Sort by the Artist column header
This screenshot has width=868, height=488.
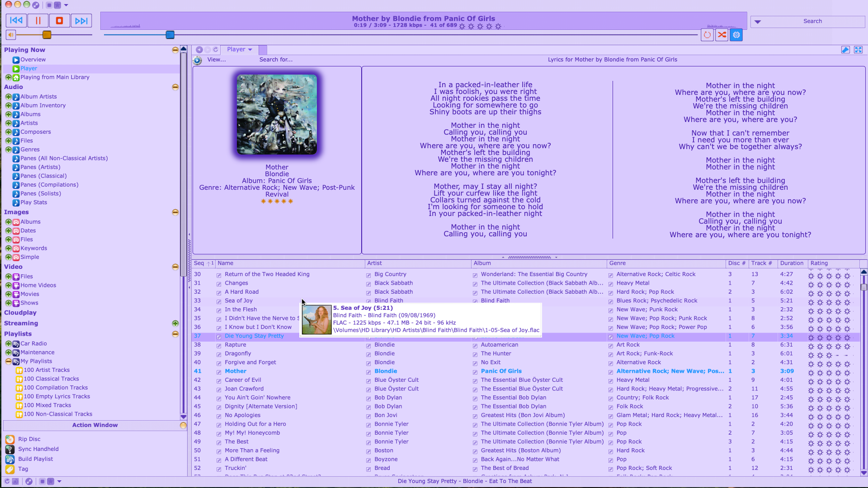tap(418, 263)
